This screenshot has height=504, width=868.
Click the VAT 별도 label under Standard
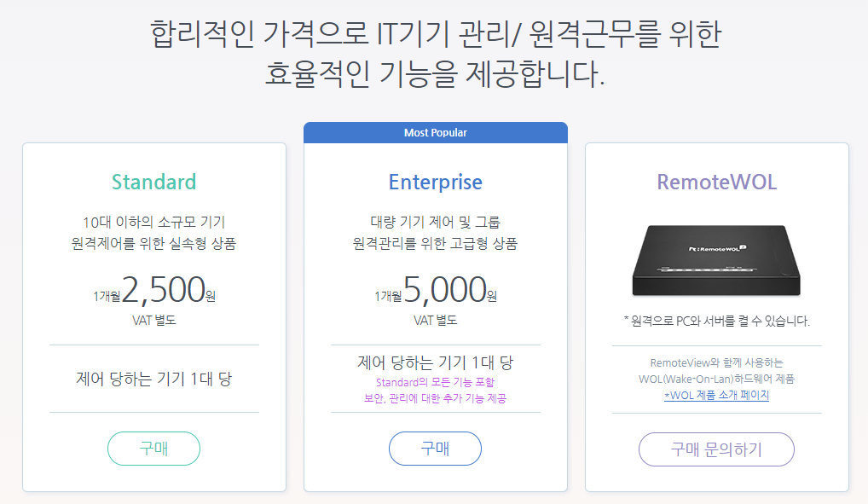[153, 320]
